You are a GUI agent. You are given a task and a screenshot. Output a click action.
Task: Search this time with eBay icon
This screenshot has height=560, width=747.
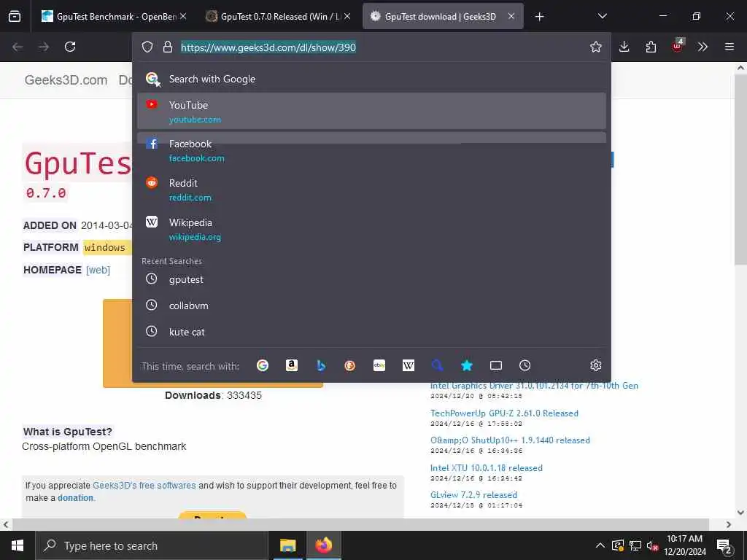pos(379,365)
